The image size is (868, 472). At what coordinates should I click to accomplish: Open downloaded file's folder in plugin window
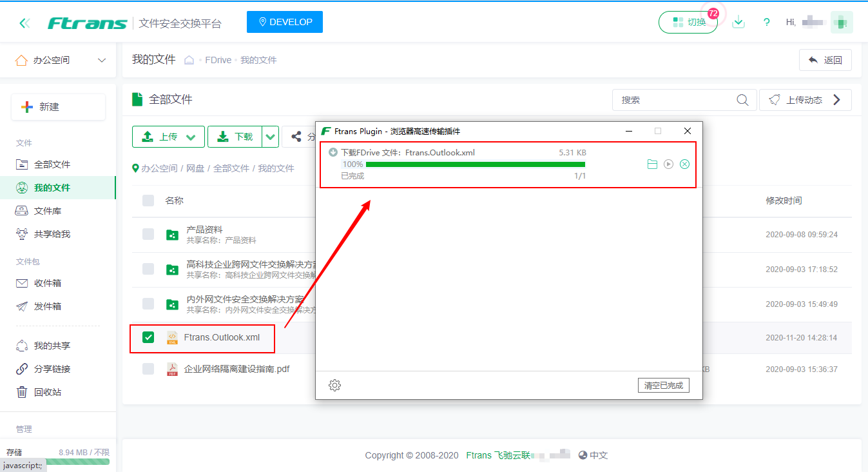[x=652, y=164]
